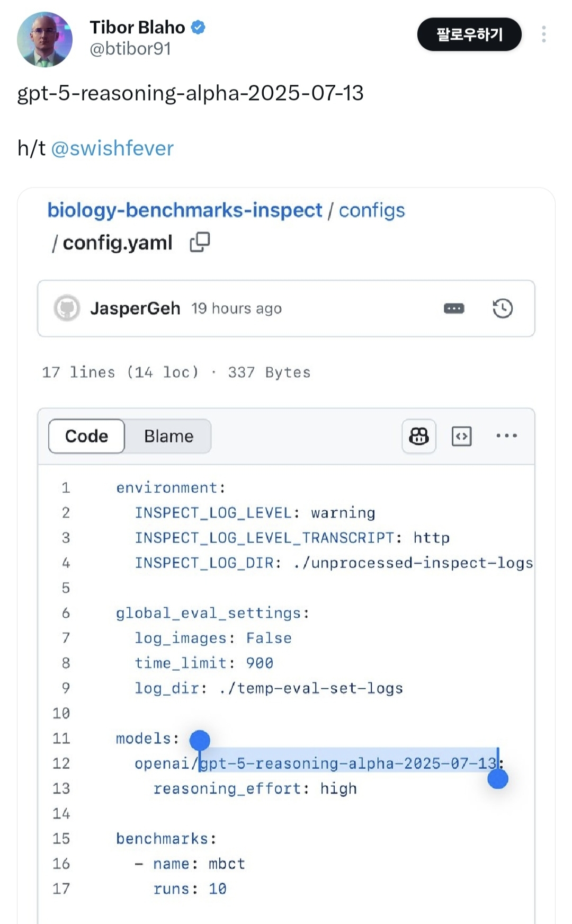Switch to the Code tab
572x924 pixels.
click(86, 436)
